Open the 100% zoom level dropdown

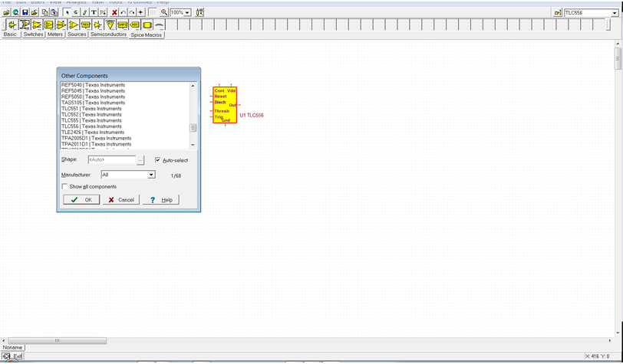pos(187,13)
